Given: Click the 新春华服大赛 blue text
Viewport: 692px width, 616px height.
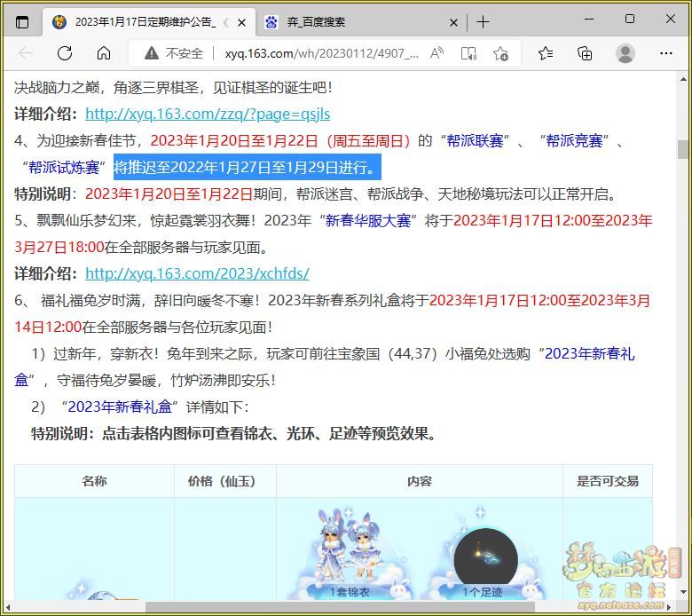Looking at the screenshot, I should pos(368,220).
